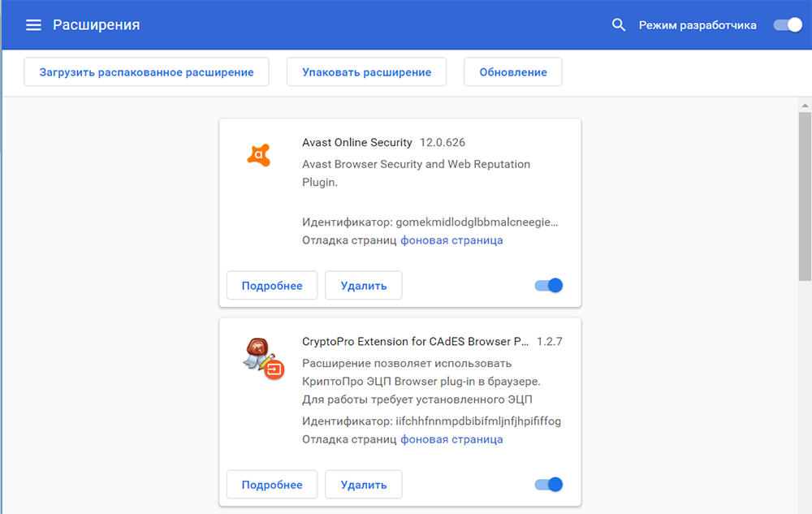Open CryptoPro 'фоновая страница' link

coord(451,439)
